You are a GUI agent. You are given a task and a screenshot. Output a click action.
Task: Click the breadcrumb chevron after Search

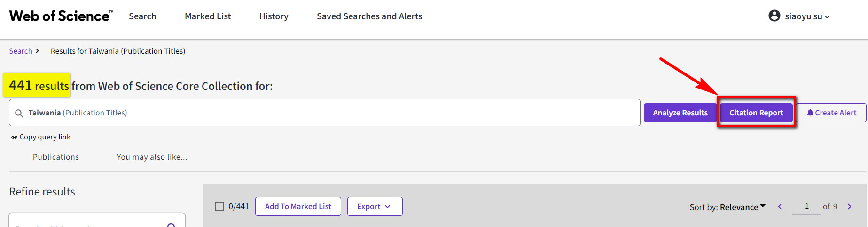click(x=37, y=51)
